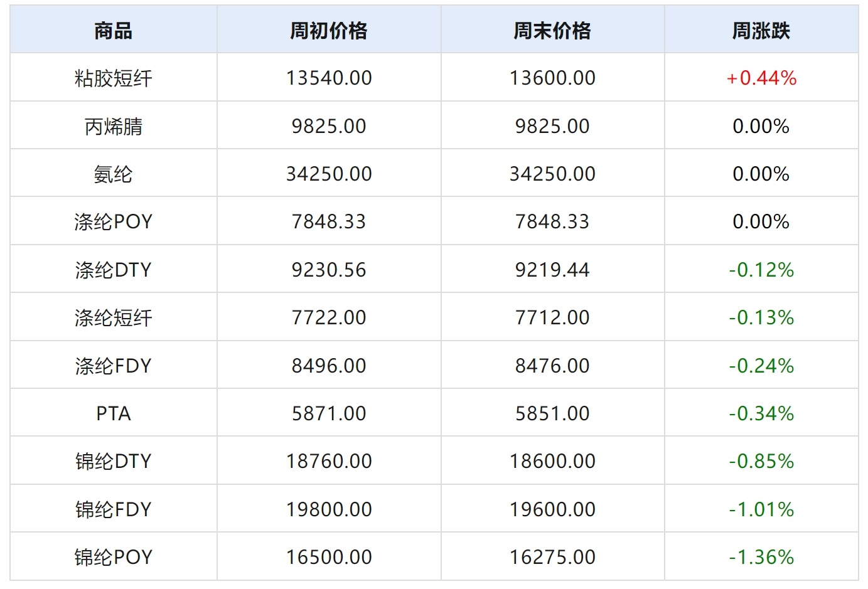Image resolution: width=868 pixels, height=589 pixels.
Task: Open the 氨纶 product row
Action: click(x=113, y=174)
